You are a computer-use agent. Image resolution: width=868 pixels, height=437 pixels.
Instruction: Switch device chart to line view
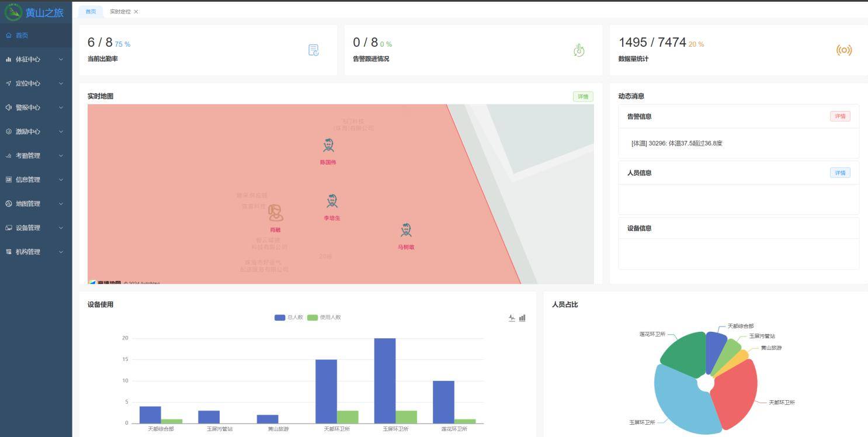(x=512, y=318)
